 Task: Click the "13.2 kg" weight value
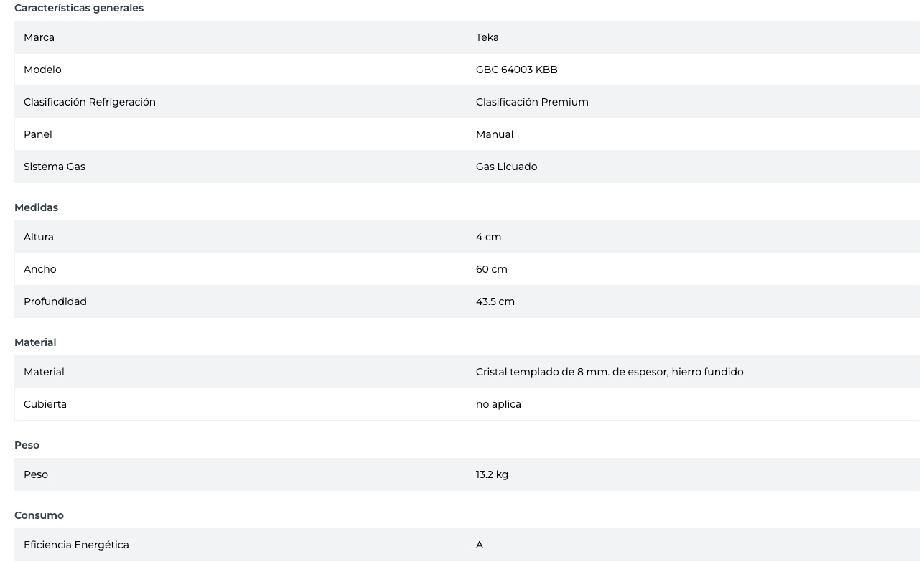click(492, 474)
